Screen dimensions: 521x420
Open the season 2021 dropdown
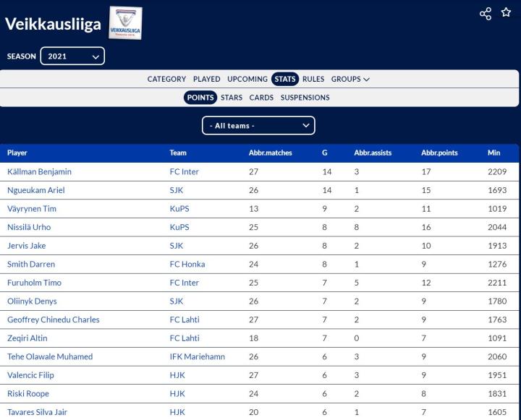72,56
